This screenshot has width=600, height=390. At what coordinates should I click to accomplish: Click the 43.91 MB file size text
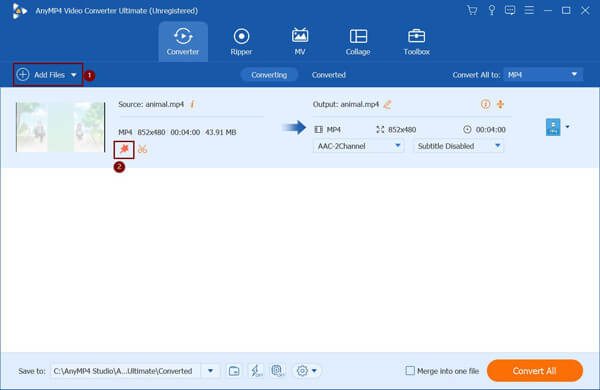click(220, 132)
